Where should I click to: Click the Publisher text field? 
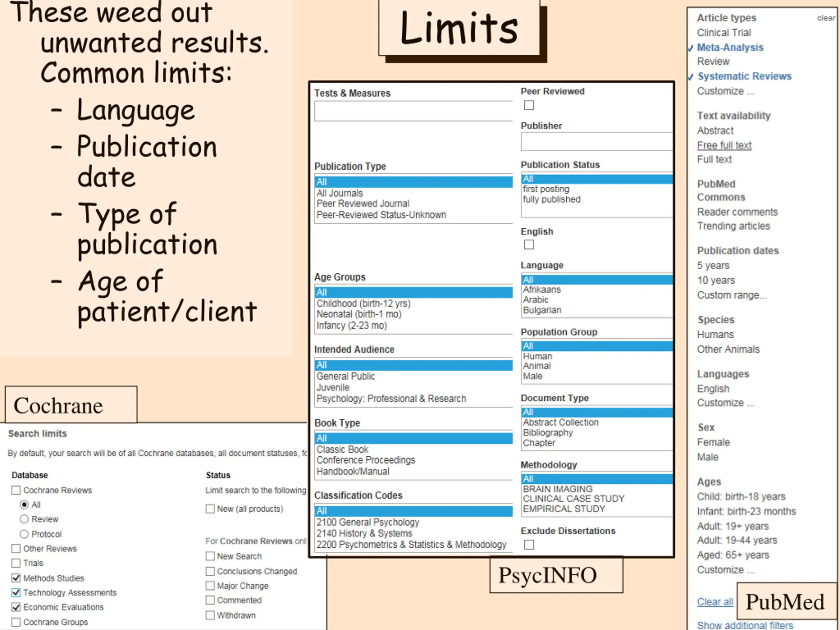point(596,142)
